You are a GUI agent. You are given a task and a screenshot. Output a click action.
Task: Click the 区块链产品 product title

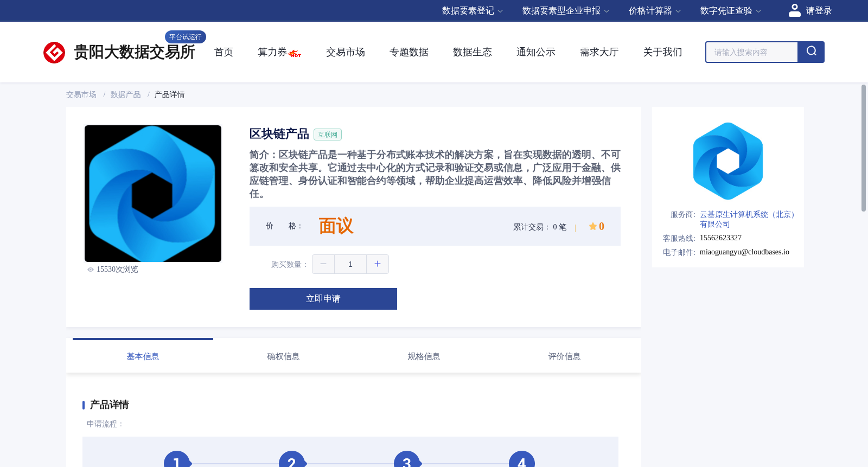tap(279, 134)
